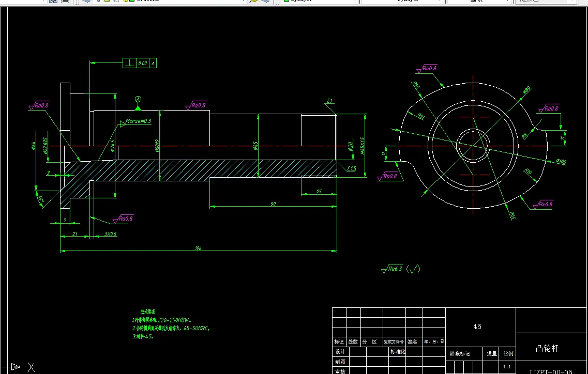Select the 21 length dimension
Viewport: 588px width, 374px height.
[x=74, y=234]
